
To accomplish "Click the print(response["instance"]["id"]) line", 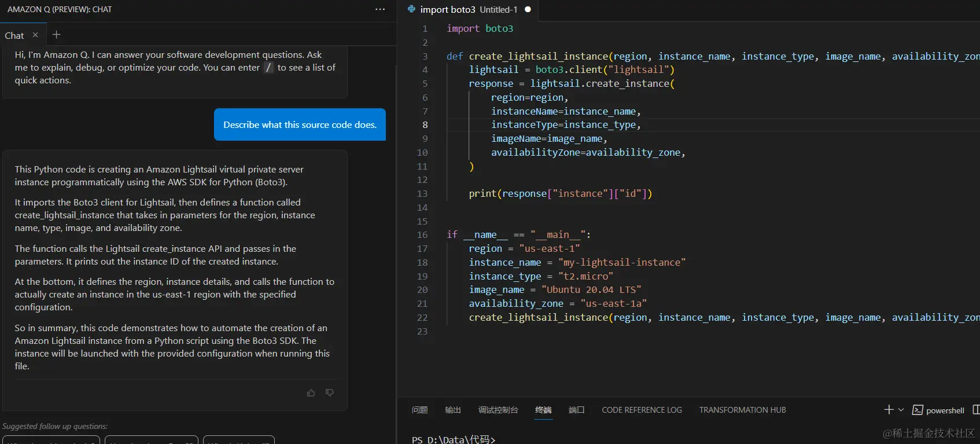I will click(x=561, y=193).
